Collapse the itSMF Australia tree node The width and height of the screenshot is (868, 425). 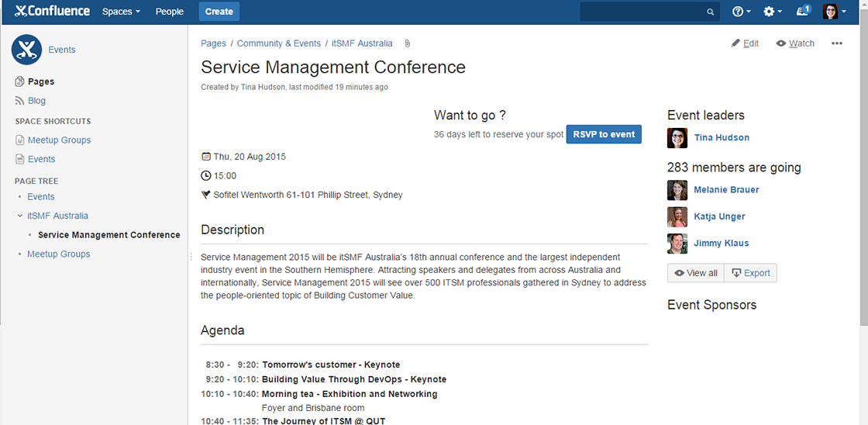(19, 216)
